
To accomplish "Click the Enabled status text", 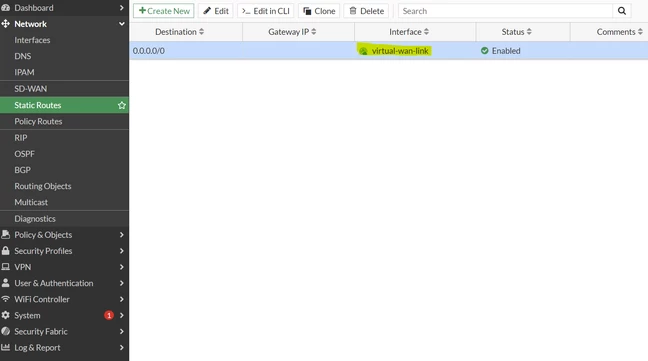I will pyautogui.click(x=506, y=51).
